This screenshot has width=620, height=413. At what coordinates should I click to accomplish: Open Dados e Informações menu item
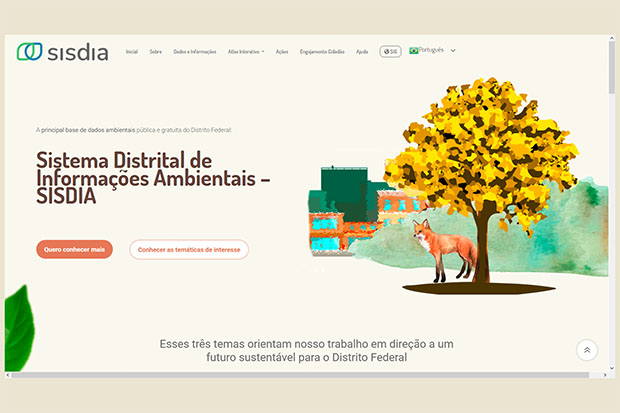195,51
